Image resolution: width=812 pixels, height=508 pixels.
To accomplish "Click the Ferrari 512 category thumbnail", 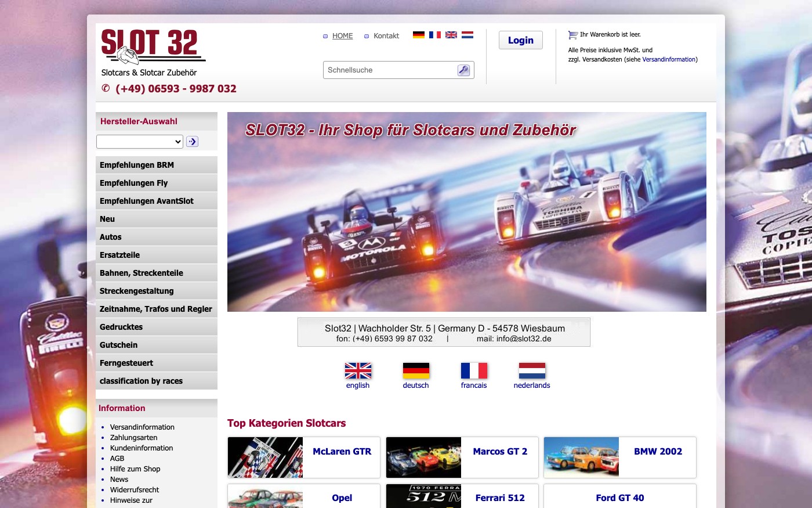I will (x=424, y=496).
